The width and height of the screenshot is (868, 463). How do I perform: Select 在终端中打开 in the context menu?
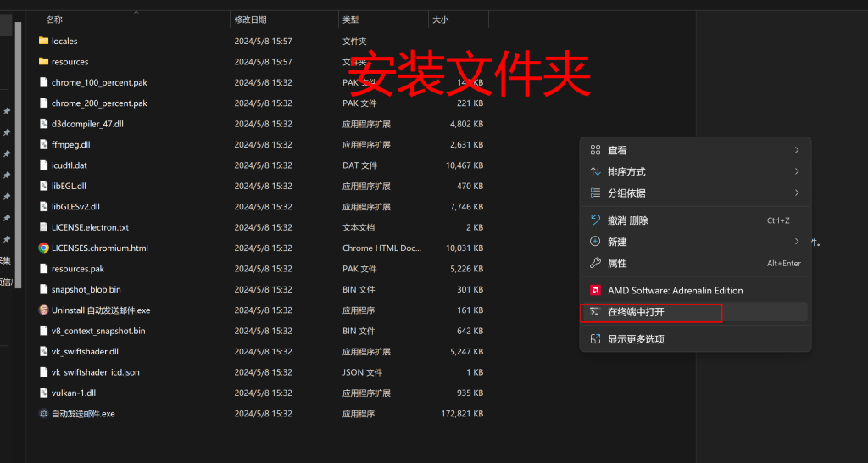pos(636,312)
